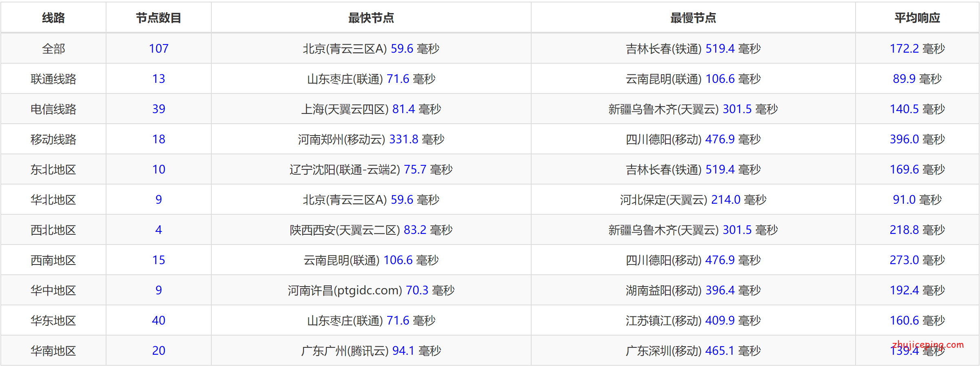Viewport: 980px width, 367px height.
Task: Click average response 172.2 毫秒
Action: point(917,49)
